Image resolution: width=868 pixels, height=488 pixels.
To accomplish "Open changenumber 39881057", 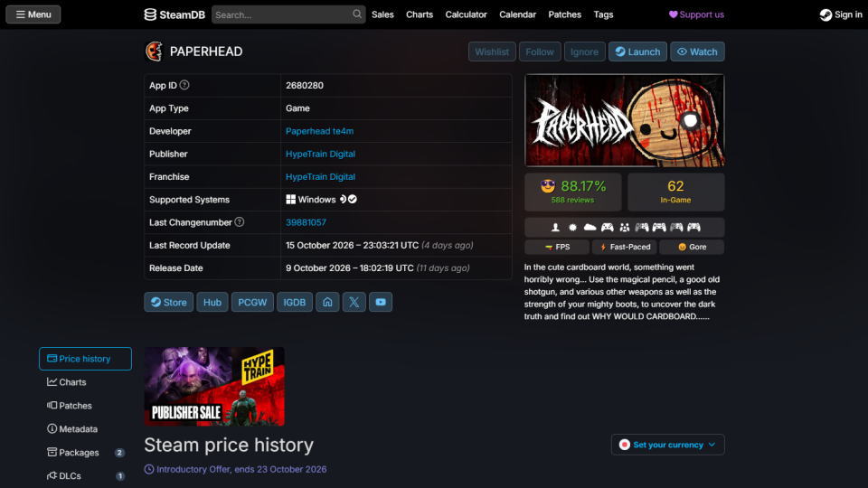I will click(x=306, y=222).
